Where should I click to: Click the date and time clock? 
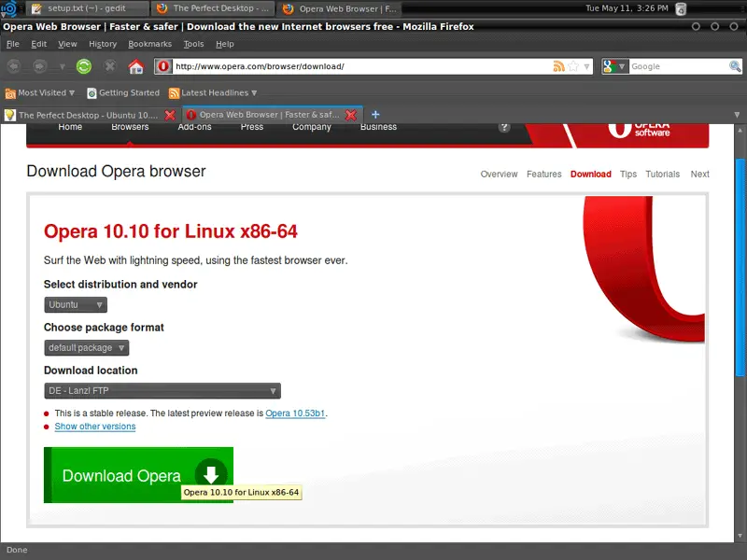coord(627,8)
